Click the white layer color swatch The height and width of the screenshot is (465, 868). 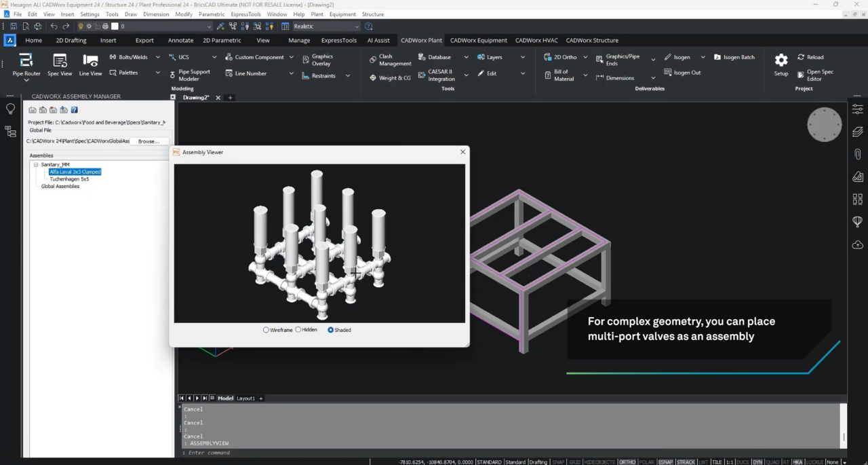click(115, 26)
